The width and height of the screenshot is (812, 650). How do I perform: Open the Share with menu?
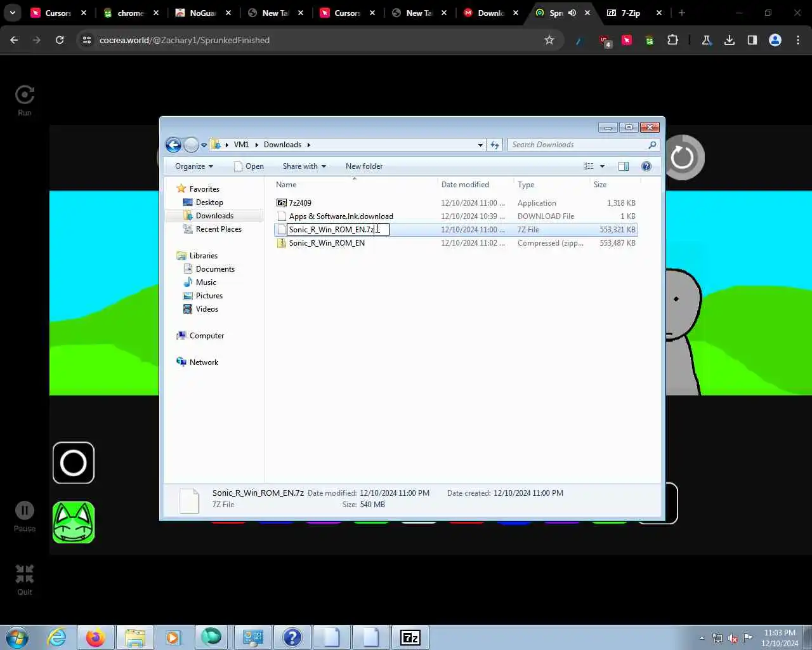point(304,166)
